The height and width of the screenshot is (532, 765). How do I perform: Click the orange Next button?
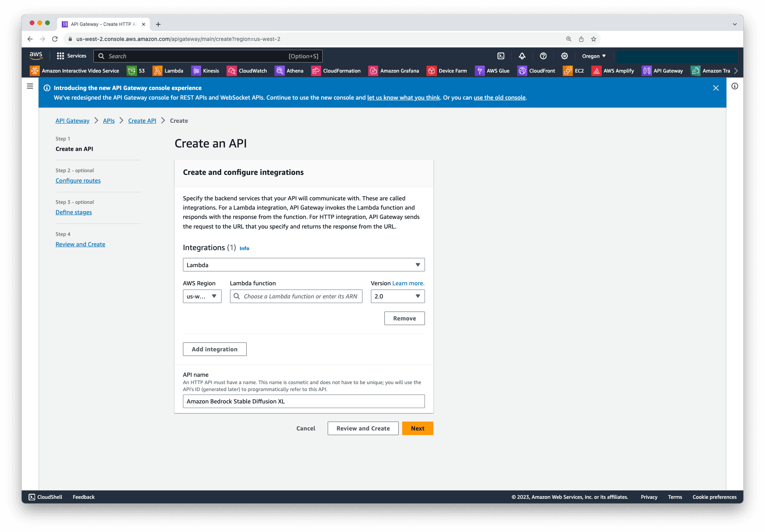418,429
